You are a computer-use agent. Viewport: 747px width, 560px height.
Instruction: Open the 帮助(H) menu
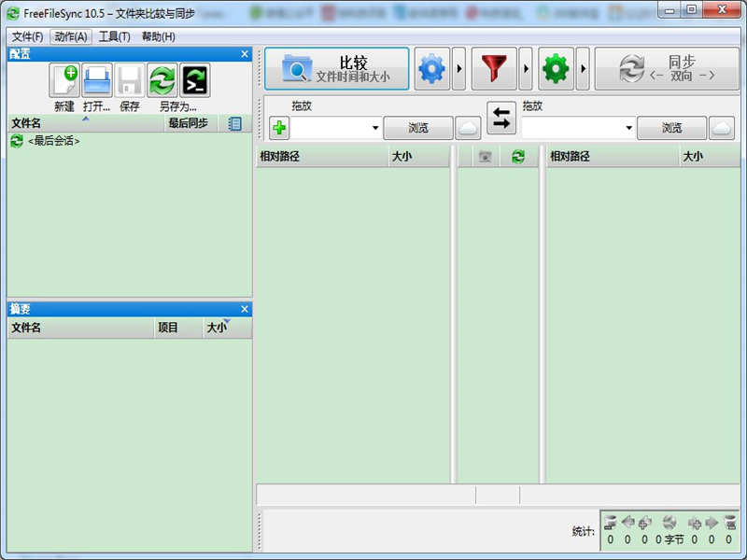point(158,36)
